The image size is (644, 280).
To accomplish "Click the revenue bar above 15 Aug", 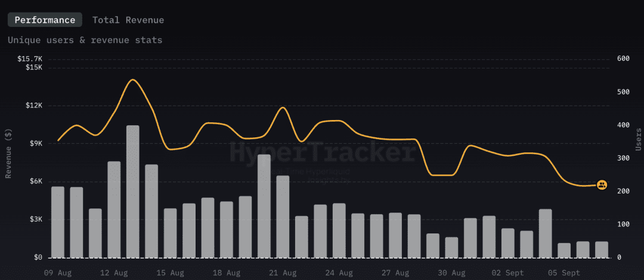I will tap(171, 233).
